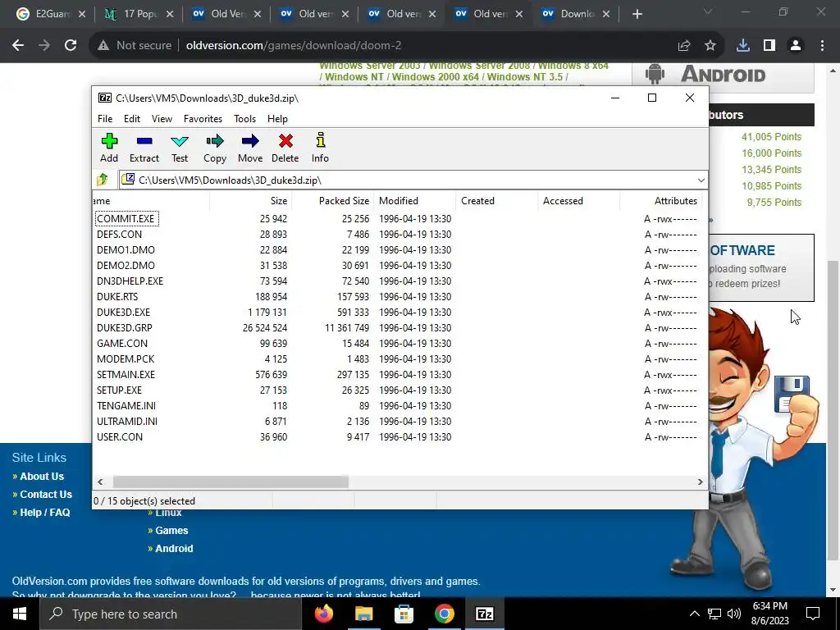Toggle Chrome side panel icon
The image size is (840, 630).
click(769, 46)
